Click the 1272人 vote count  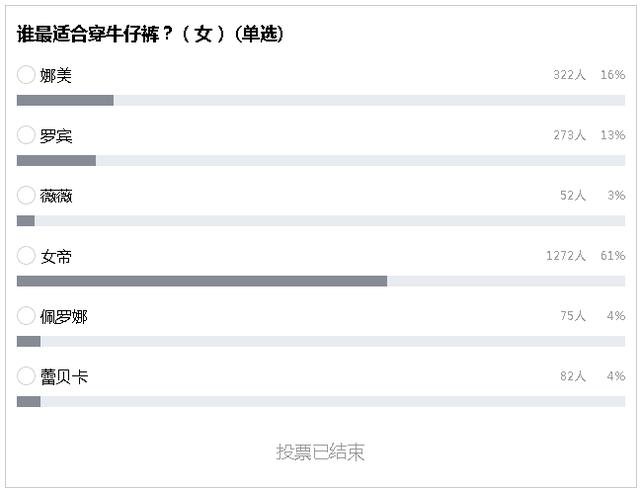click(565, 256)
